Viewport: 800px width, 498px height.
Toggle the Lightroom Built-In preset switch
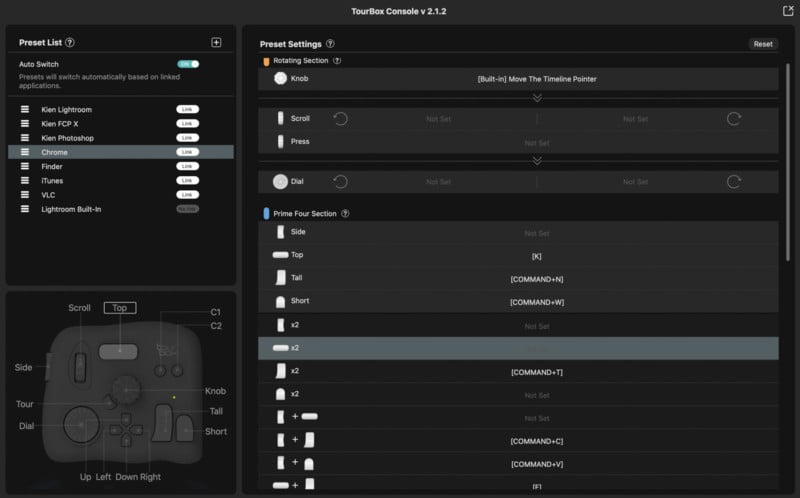click(187, 209)
